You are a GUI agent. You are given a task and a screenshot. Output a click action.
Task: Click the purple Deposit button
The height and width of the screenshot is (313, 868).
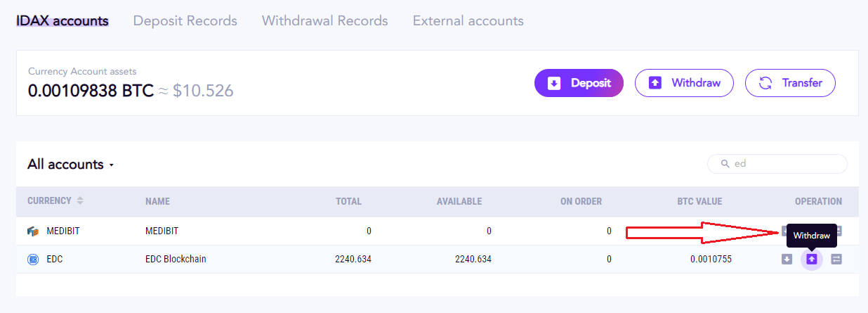(579, 83)
